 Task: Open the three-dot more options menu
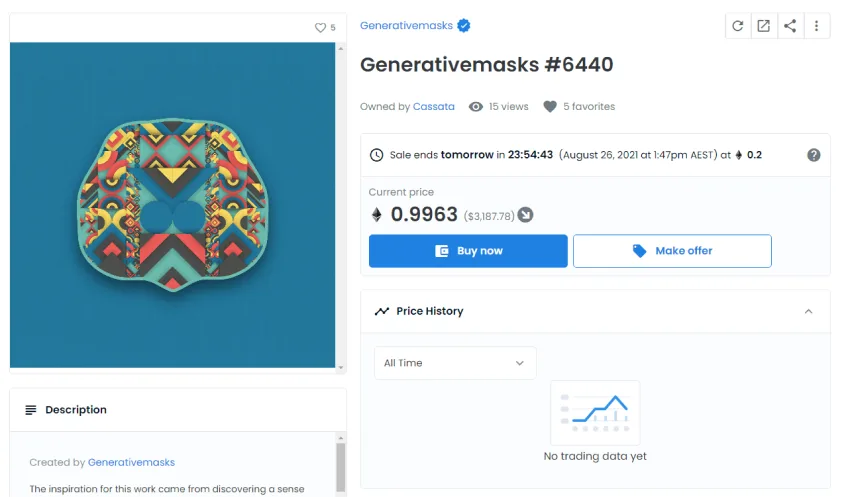coord(817,26)
